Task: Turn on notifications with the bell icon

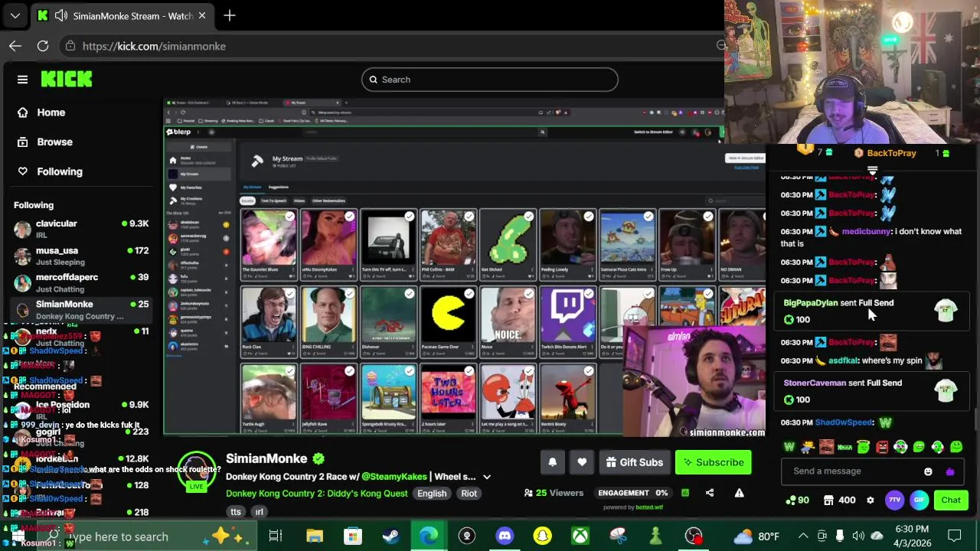Action: (x=552, y=462)
